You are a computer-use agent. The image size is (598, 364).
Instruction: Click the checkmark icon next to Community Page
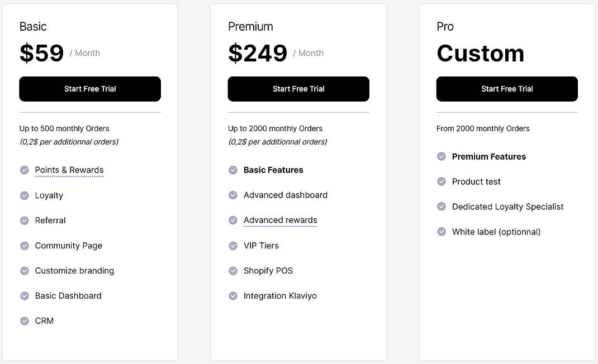(25, 246)
